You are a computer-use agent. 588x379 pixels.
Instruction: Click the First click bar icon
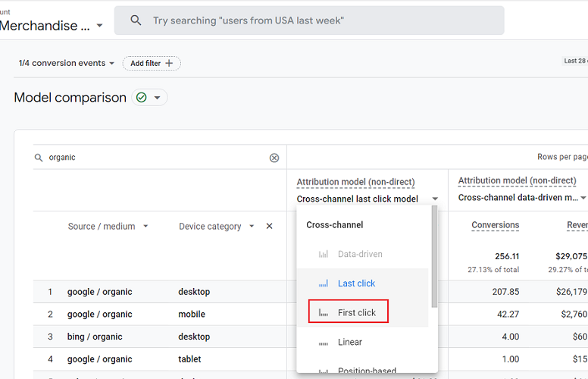[324, 312]
